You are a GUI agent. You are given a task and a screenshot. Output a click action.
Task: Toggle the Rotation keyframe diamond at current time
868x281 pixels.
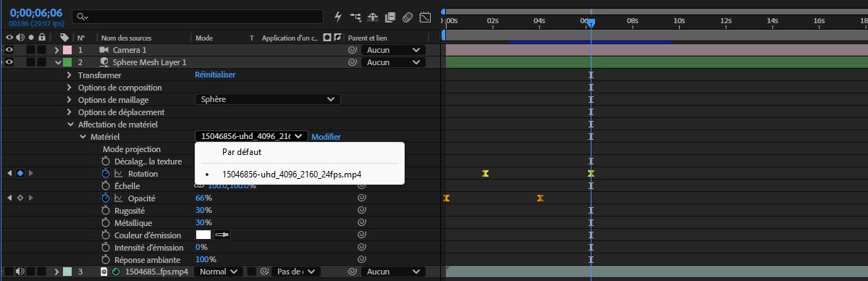point(20,174)
